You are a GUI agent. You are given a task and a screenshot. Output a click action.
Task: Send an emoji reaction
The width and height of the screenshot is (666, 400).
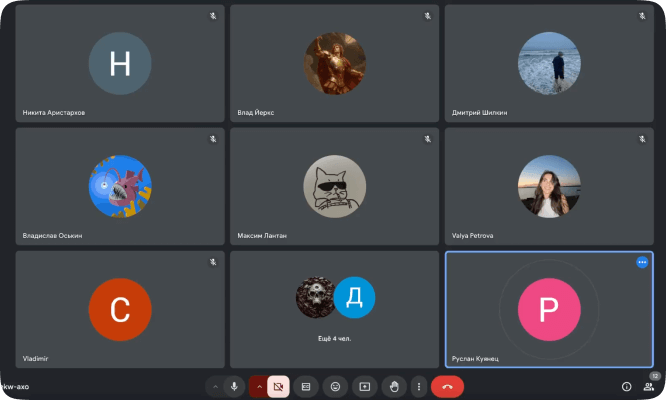click(x=335, y=386)
